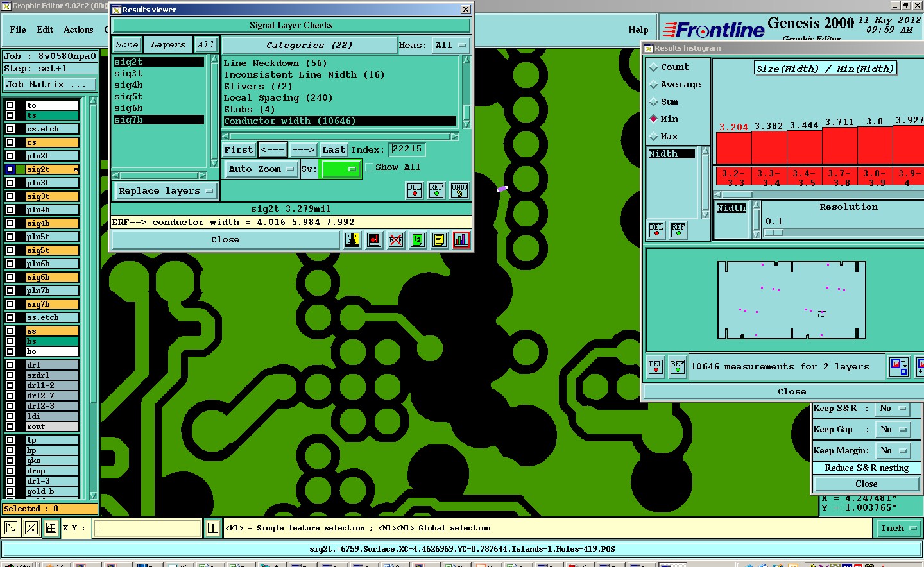The image size is (924, 567).
Task: Open the Keep Margin No dropdown
Action: click(x=893, y=451)
